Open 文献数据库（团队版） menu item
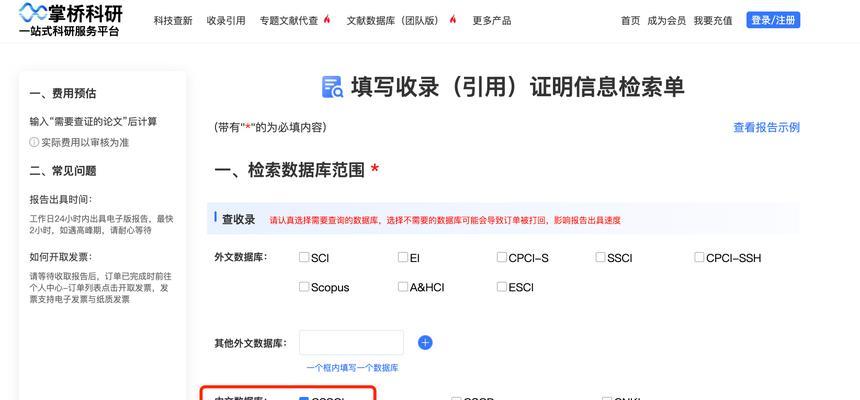 395,21
